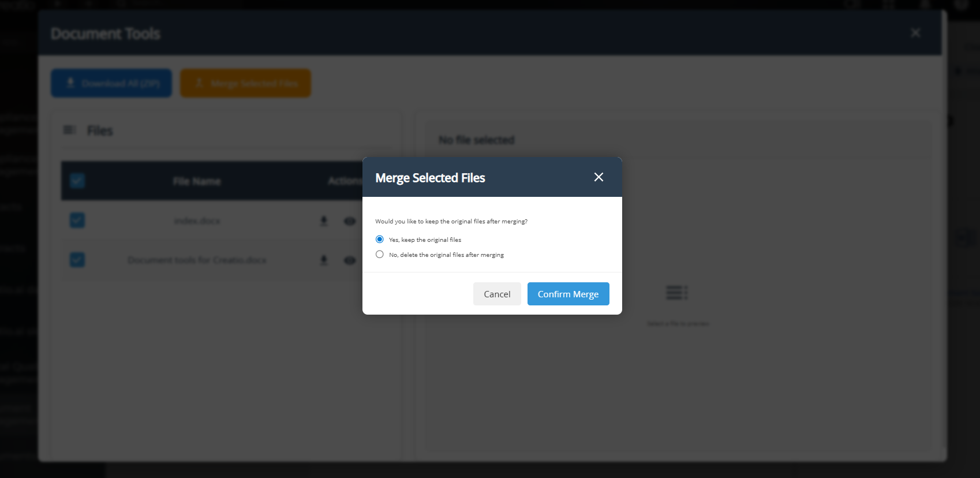Click the eye preview icon for index.docx
Screen dimensions: 980x478
click(x=350, y=221)
